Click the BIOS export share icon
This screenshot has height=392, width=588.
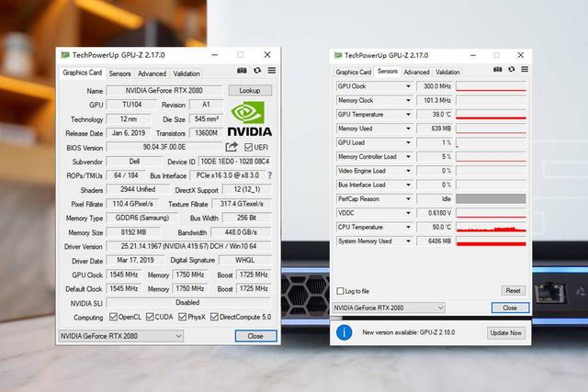pos(232,147)
